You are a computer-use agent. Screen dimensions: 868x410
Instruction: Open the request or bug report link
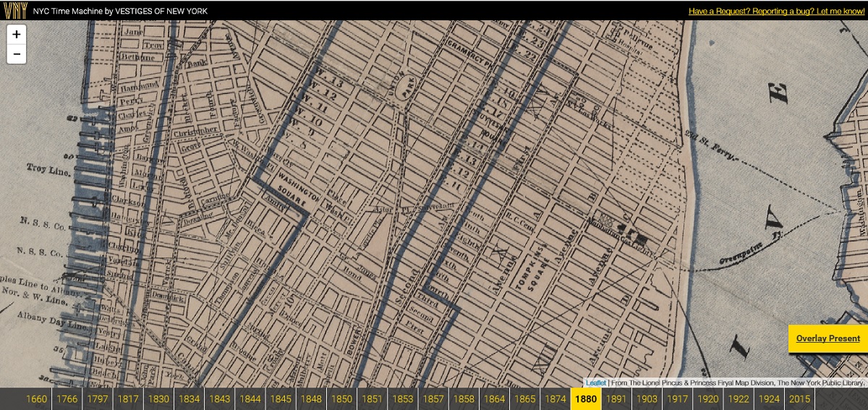pos(775,11)
